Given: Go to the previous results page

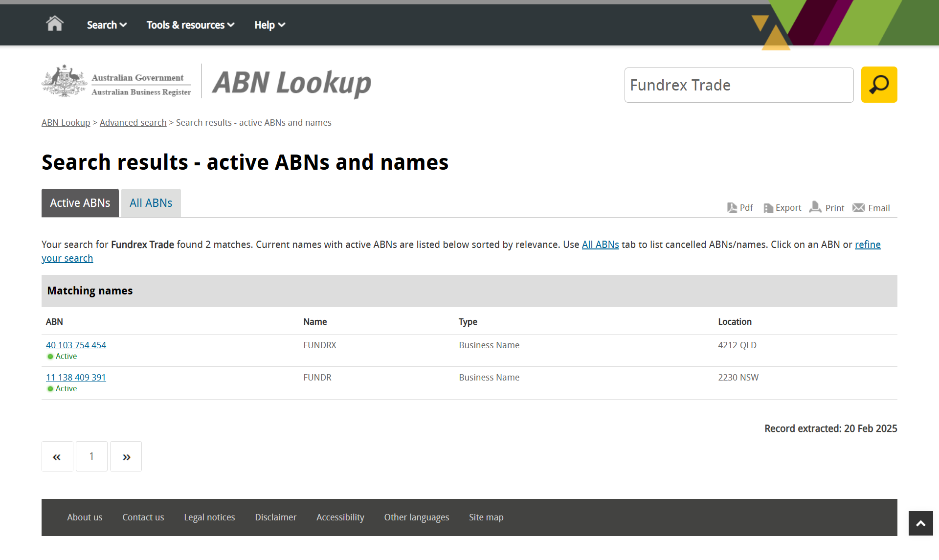Looking at the screenshot, I should [57, 456].
